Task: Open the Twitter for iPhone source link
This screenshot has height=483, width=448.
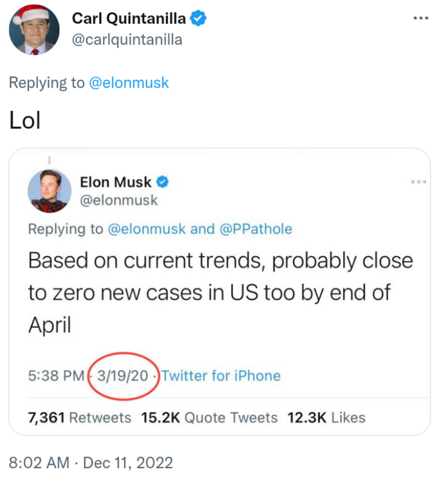Action: [x=221, y=375]
